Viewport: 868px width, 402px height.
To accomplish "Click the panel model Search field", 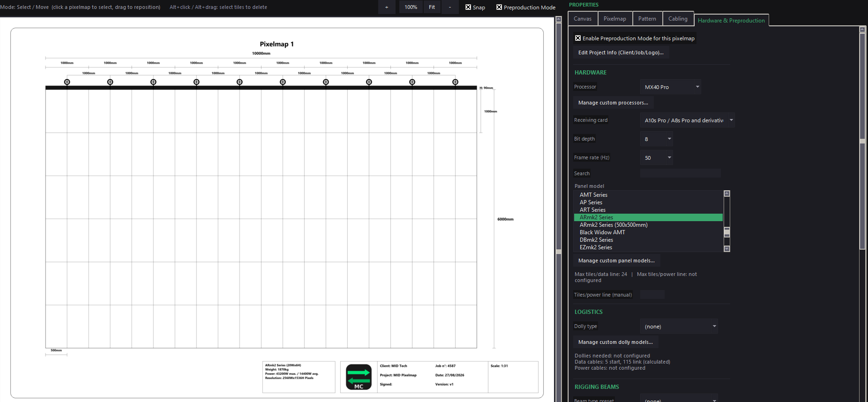I will click(x=680, y=173).
